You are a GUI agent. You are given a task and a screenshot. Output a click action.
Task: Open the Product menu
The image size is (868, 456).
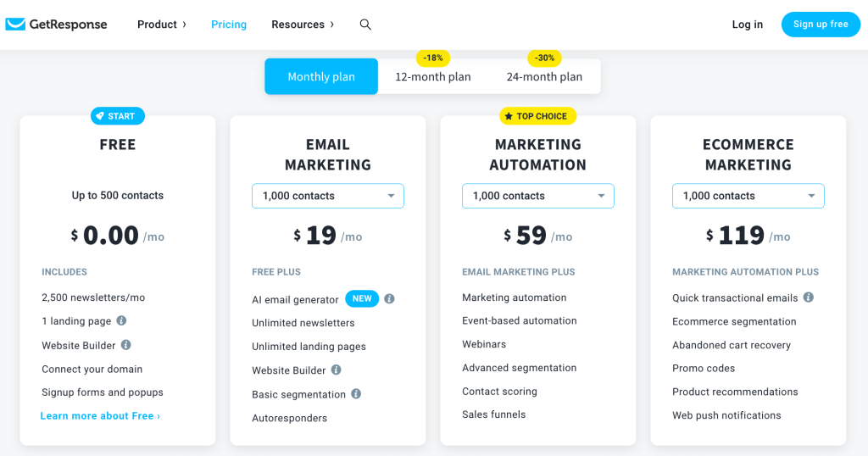pyautogui.click(x=162, y=25)
